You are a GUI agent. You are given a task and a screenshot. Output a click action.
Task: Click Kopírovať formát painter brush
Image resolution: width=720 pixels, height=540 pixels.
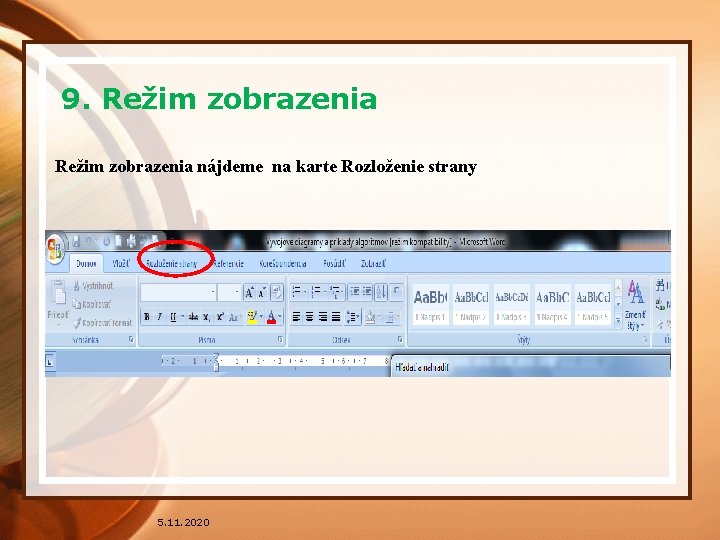coord(102,323)
